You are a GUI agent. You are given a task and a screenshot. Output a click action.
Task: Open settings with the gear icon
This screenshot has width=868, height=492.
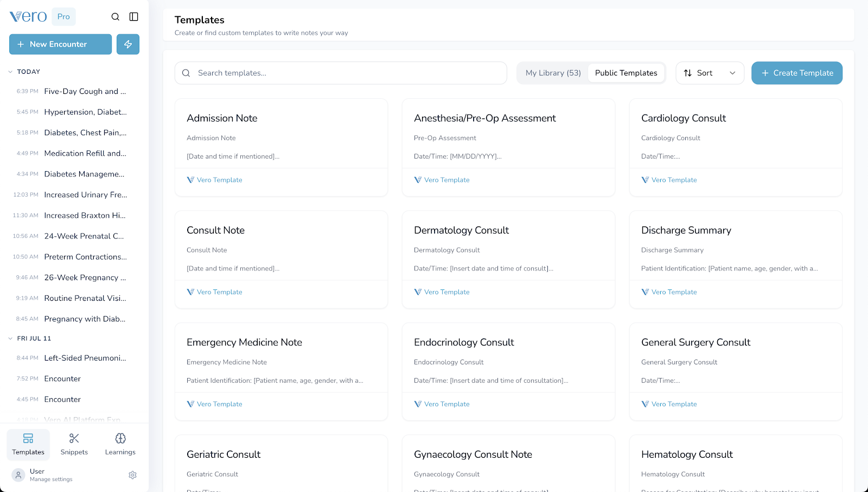(x=132, y=475)
